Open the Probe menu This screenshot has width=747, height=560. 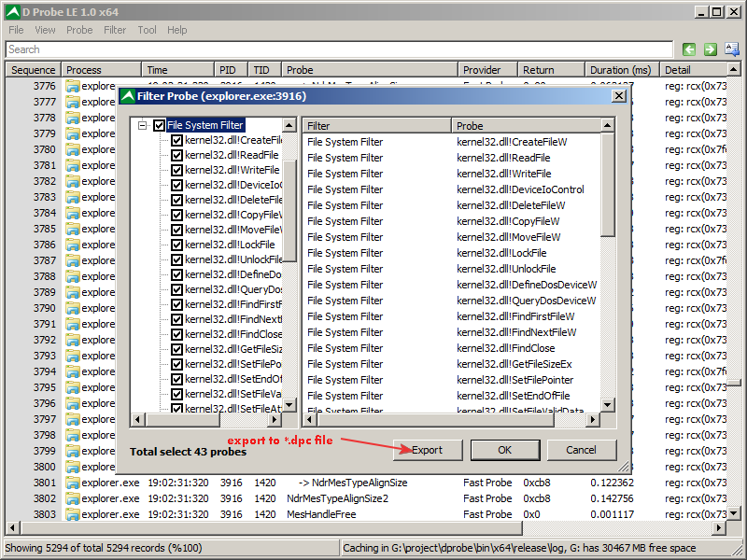[79, 30]
